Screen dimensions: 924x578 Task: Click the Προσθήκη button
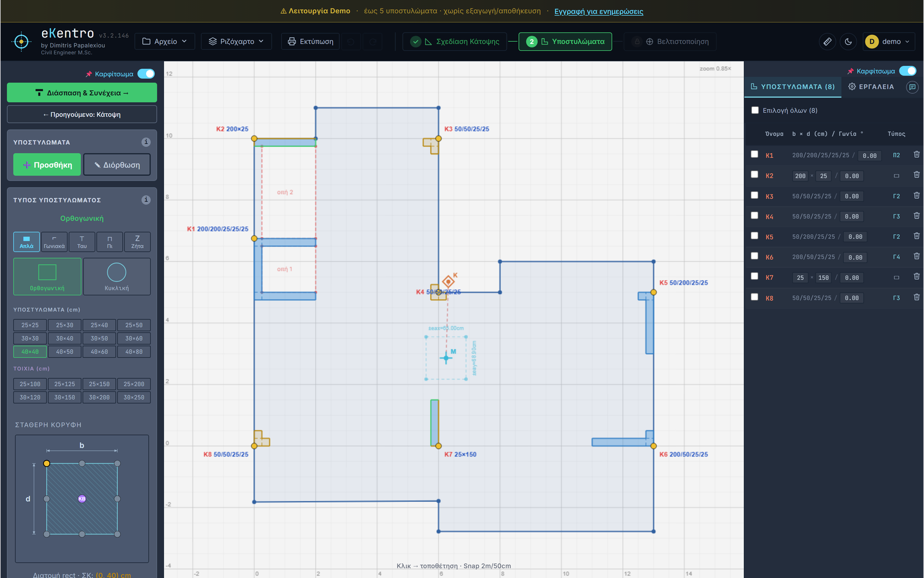(47, 165)
